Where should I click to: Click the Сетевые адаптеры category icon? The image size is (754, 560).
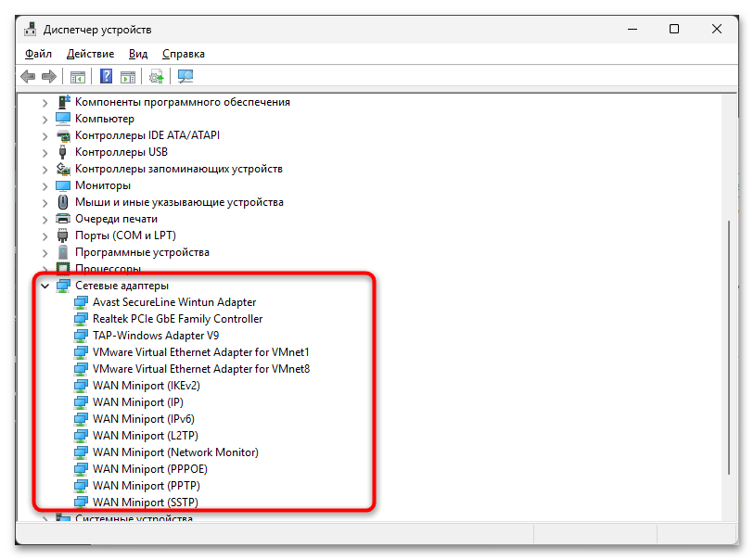pos(63,286)
